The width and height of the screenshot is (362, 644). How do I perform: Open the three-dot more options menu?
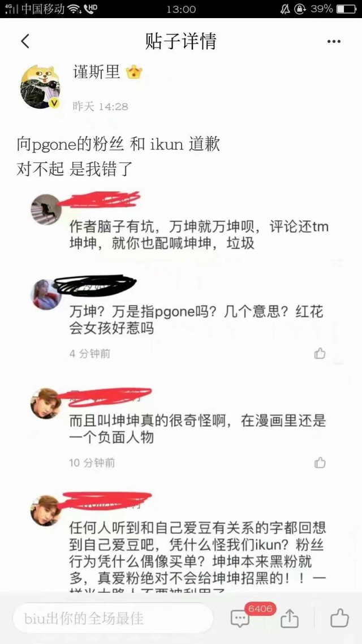334,41
